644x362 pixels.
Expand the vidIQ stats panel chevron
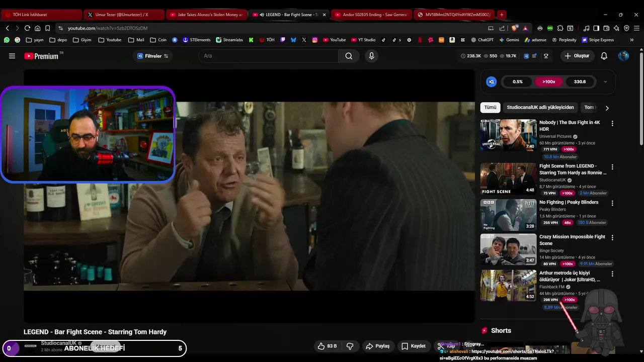tap(605, 81)
